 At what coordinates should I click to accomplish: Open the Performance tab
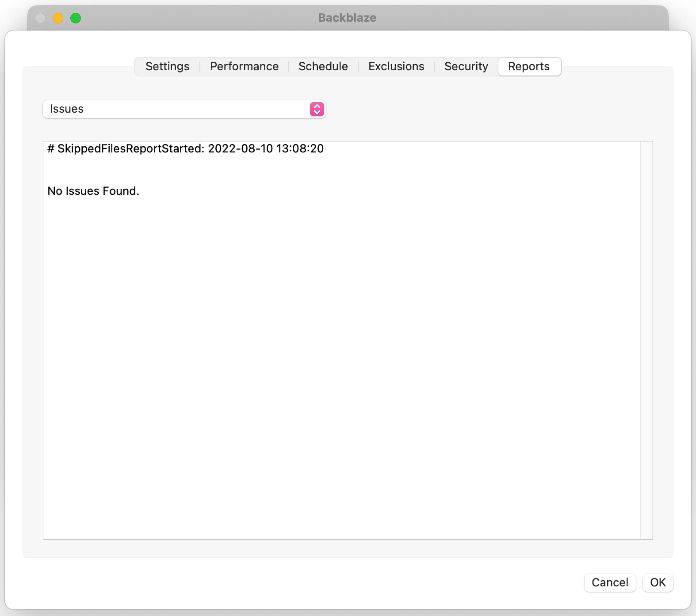244,67
